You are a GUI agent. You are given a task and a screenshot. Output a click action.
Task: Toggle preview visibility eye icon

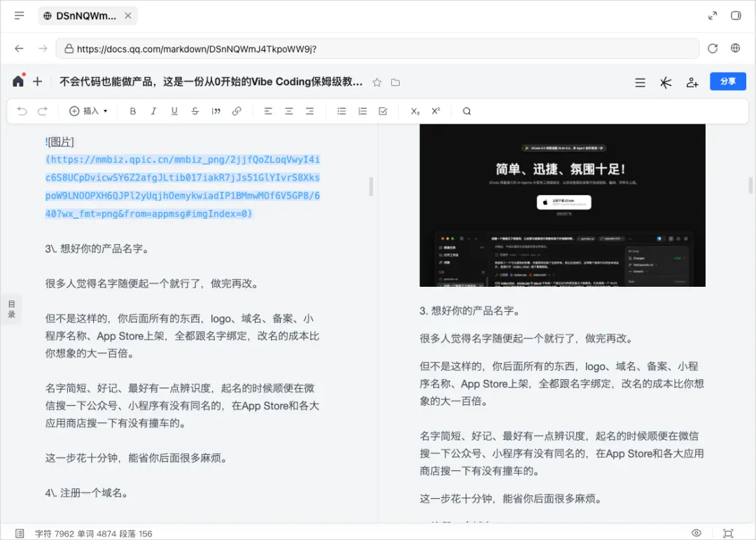(696, 533)
